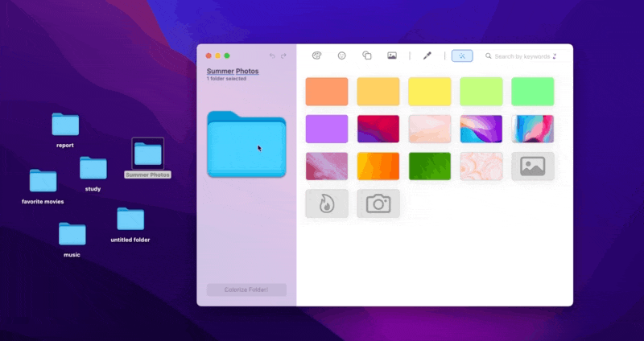Choose the peach swirl marble texture
644x341 pixels.
coord(481,166)
